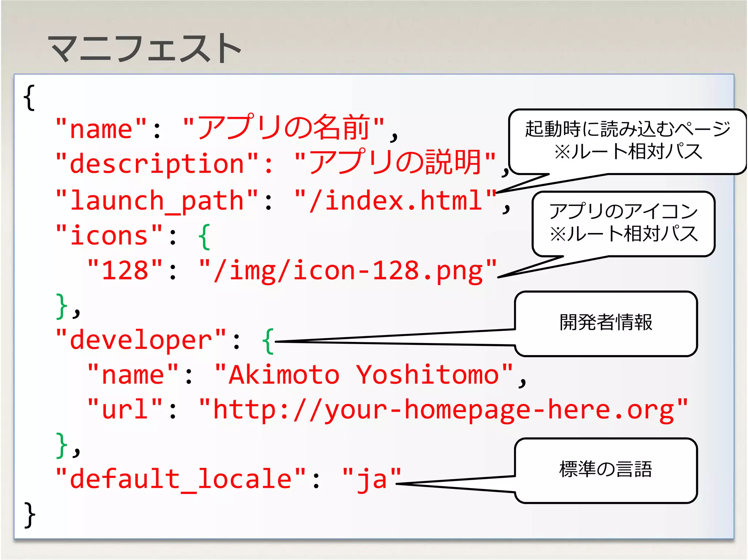The width and height of the screenshot is (748, 560).
Task: Click the green opening brace after "developer"
Action: tap(268, 341)
